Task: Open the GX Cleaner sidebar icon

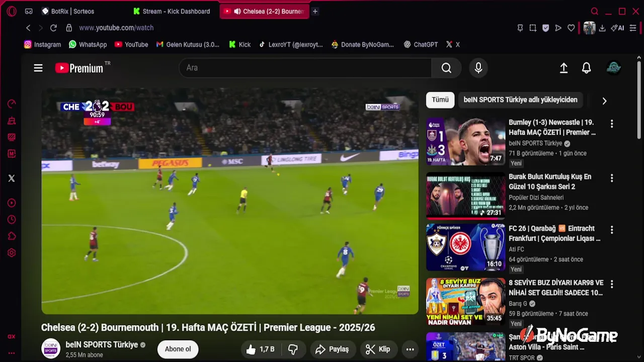Action: click(12, 121)
